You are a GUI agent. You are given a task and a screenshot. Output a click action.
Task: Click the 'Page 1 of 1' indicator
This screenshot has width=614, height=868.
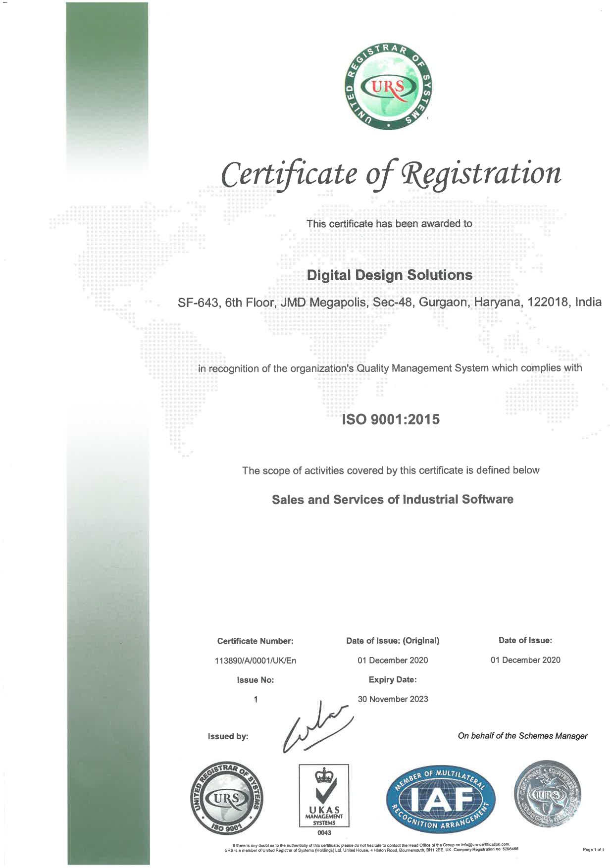point(593,850)
